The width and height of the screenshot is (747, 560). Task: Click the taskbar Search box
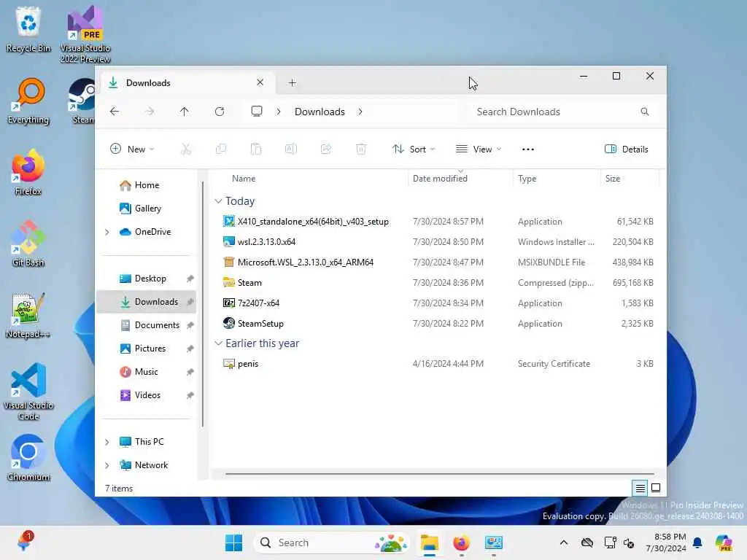332,542
